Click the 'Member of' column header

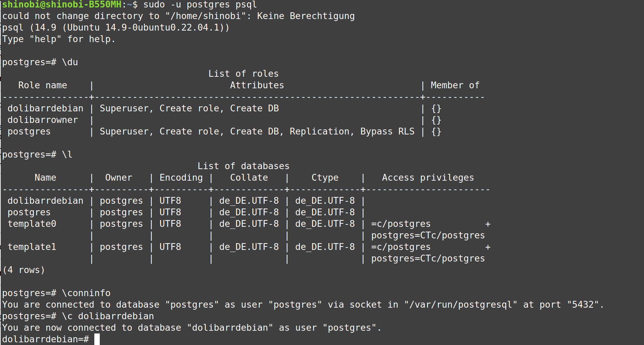click(455, 85)
